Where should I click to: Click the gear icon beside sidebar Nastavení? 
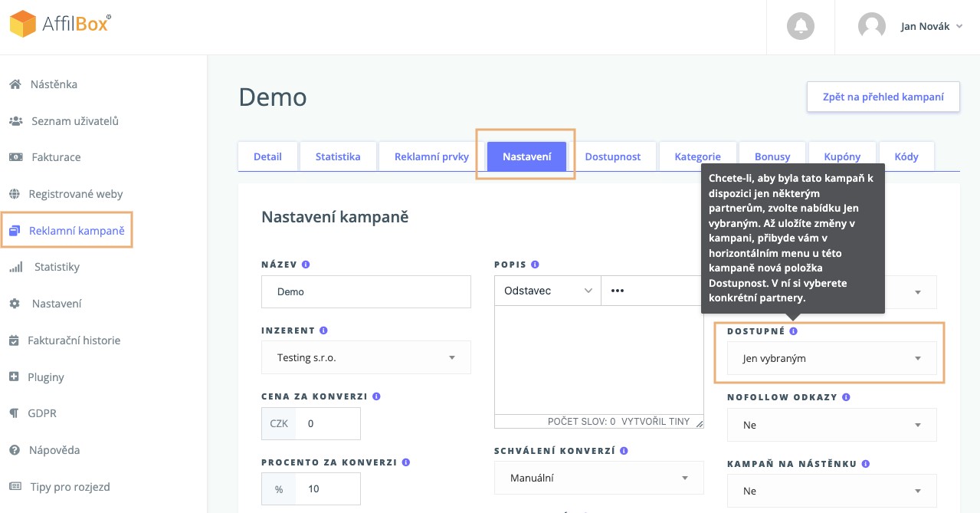coord(15,304)
